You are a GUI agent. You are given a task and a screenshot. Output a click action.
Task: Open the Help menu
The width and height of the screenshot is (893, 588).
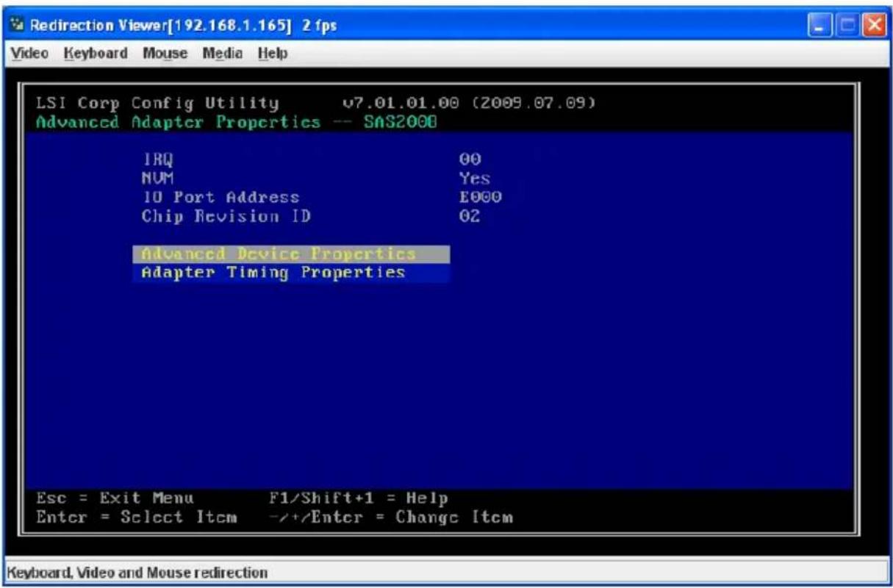coord(273,54)
